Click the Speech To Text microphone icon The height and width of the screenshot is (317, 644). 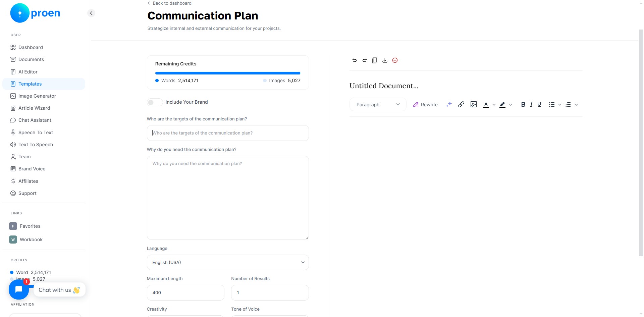coord(13,133)
